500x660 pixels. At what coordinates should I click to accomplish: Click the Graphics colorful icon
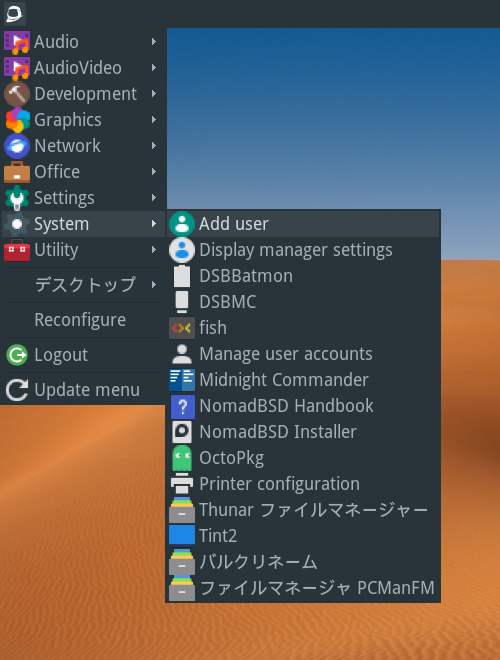point(17,120)
